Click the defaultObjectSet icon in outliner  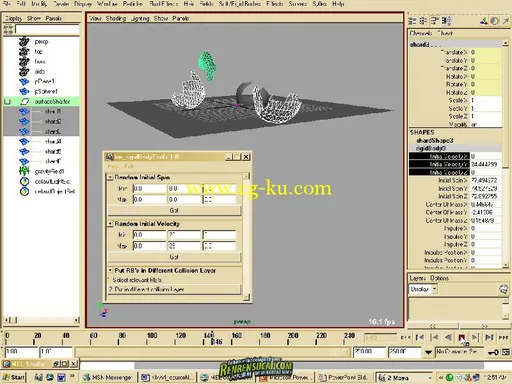tap(24, 191)
